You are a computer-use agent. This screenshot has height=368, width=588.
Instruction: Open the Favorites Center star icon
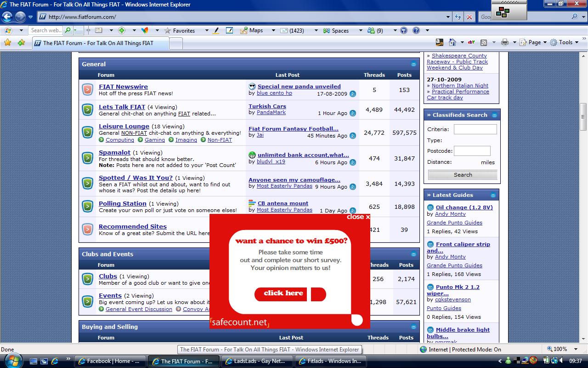[7, 42]
